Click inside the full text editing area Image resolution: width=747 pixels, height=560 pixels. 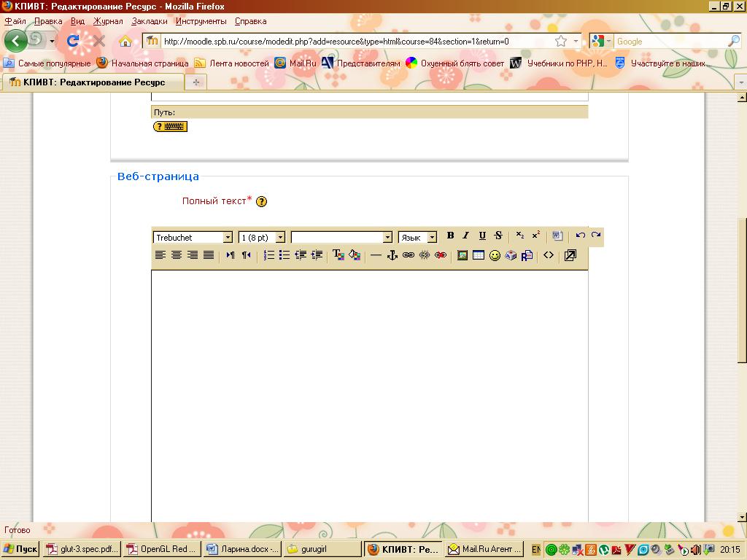click(370, 395)
